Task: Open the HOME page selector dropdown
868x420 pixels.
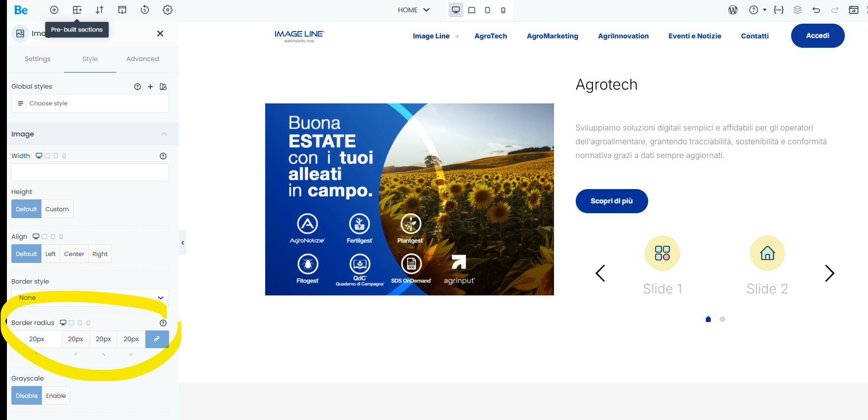Action: pyautogui.click(x=414, y=10)
